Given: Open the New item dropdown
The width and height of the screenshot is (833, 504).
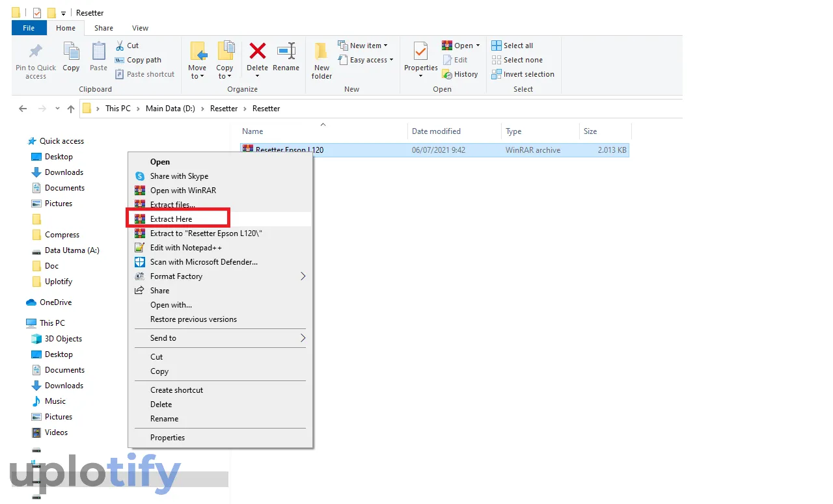Looking at the screenshot, I should tap(362, 46).
